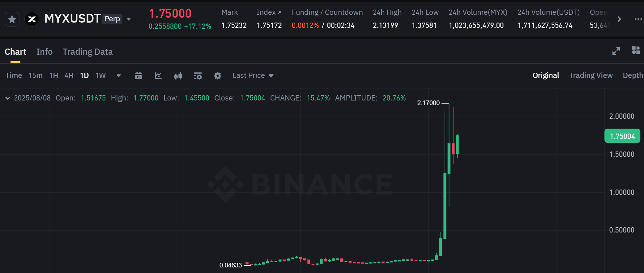Click the 24h Volume(MYX) value
644x273 pixels.
[x=476, y=25]
